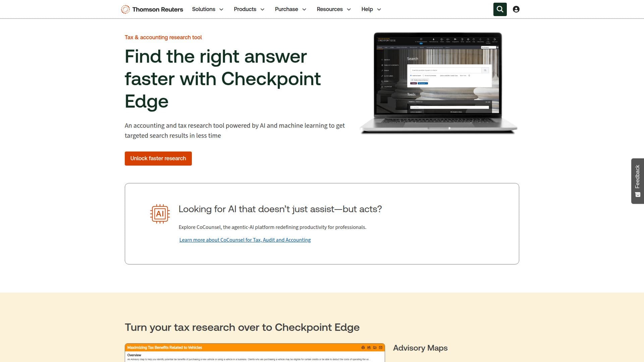This screenshot has width=644, height=362.
Task: Click the export icon in Advisory Map header
Action: pyautogui.click(x=369, y=348)
